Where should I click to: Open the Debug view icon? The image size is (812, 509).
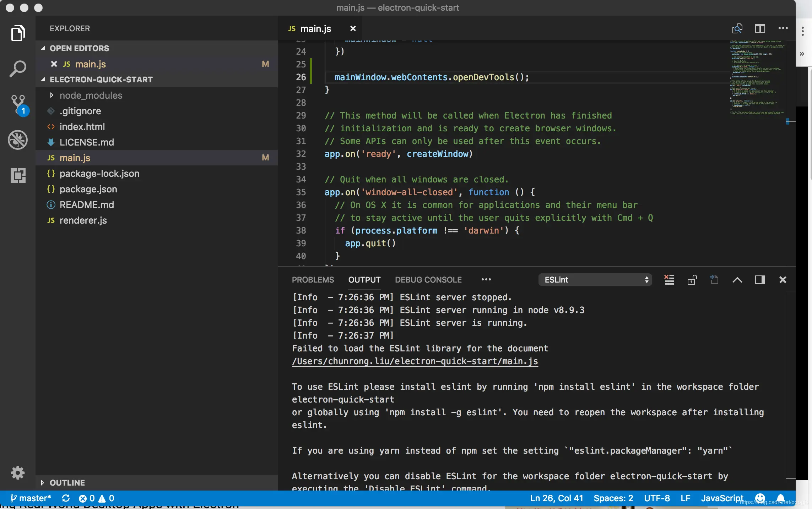pos(18,140)
